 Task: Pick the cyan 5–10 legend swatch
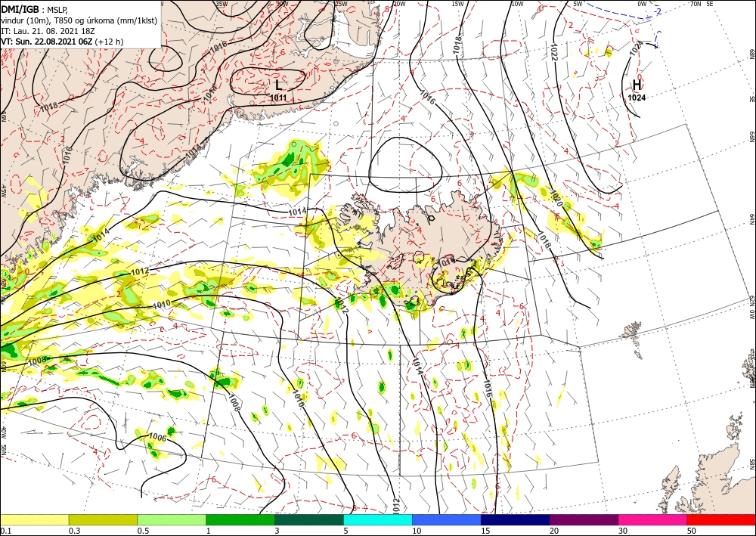(378, 519)
